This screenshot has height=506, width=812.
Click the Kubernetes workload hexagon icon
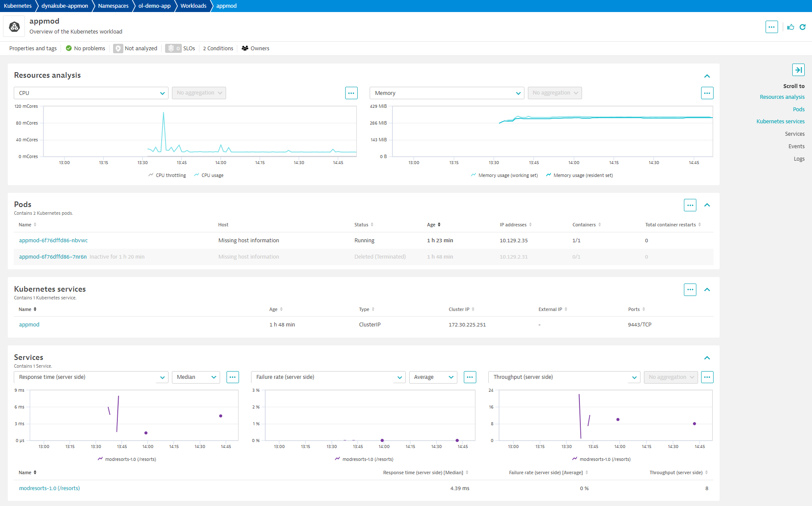[x=15, y=27]
